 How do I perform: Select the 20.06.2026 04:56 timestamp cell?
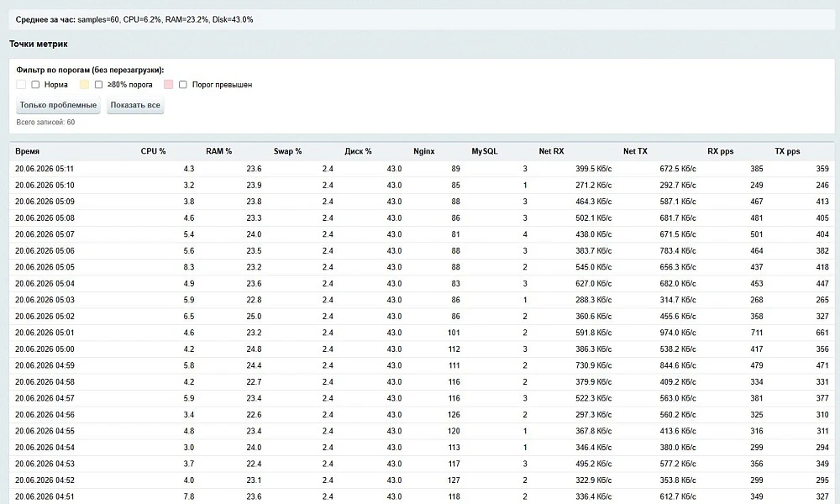pyautogui.click(x=45, y=415)
